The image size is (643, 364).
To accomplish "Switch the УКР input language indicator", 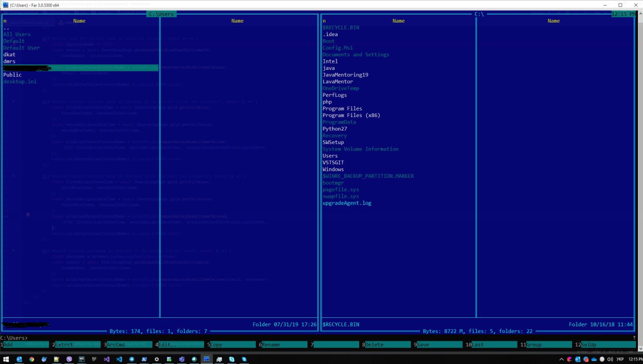I will click(x=620, y=359).
